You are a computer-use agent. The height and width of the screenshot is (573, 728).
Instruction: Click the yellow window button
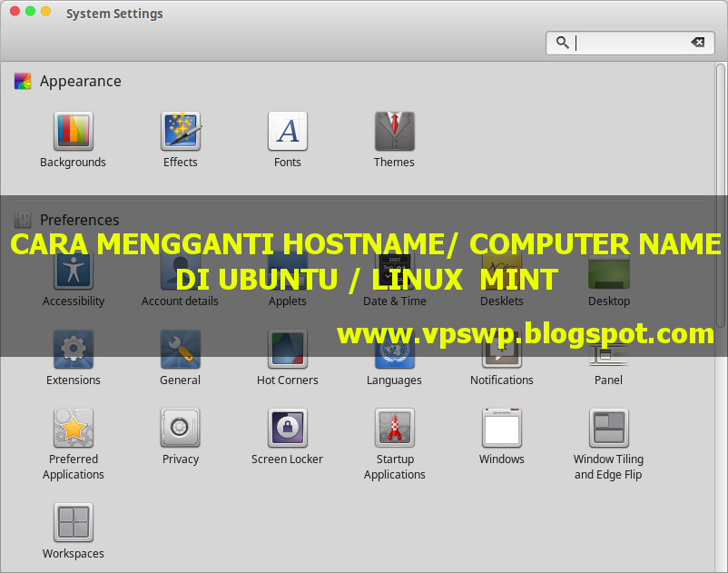click(45, 11)
